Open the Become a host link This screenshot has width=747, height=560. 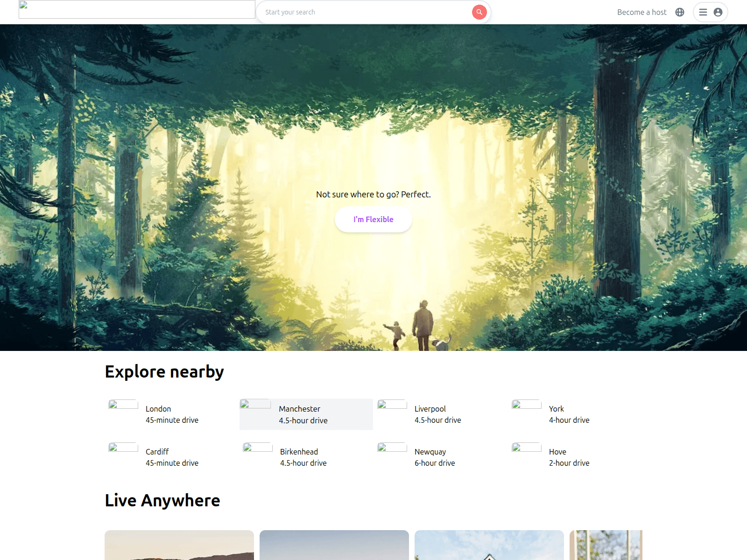tap(642, 12)
